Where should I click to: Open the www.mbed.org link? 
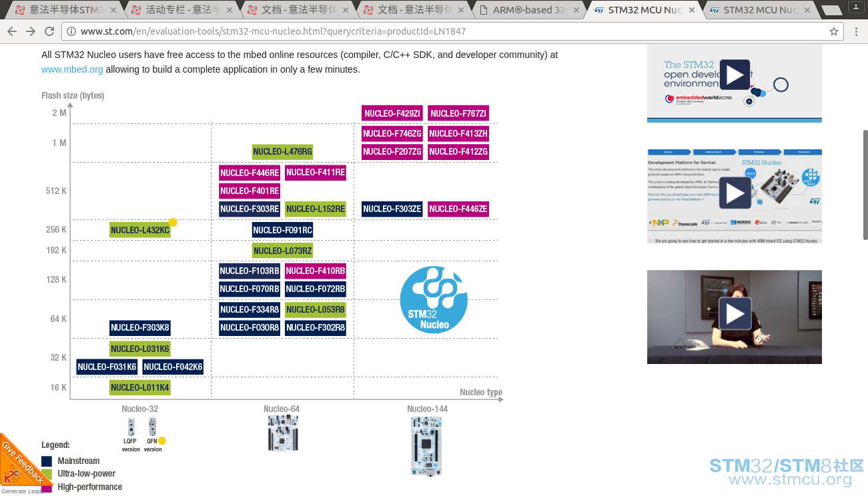(x=72, y=69)
